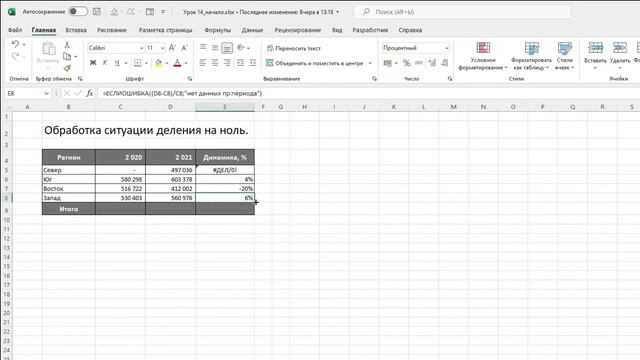Open the font color dropdown arrow
The image size is (640, 360).
click(186, 63)
